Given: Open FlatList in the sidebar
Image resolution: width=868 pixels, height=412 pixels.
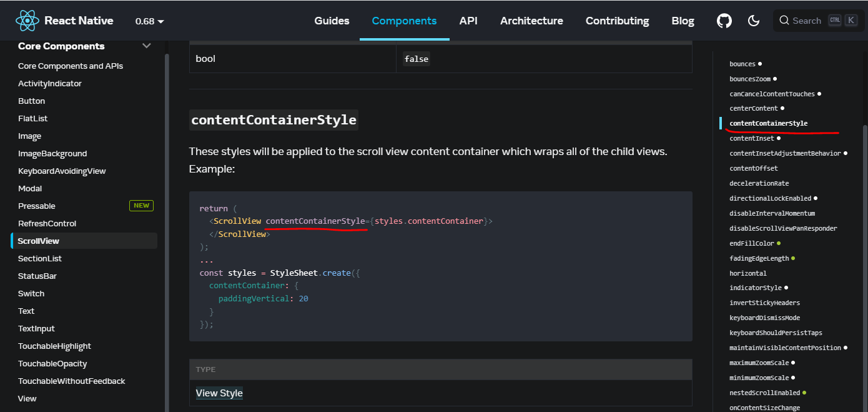Looking at the screenshot, I should tap(33, 118).
